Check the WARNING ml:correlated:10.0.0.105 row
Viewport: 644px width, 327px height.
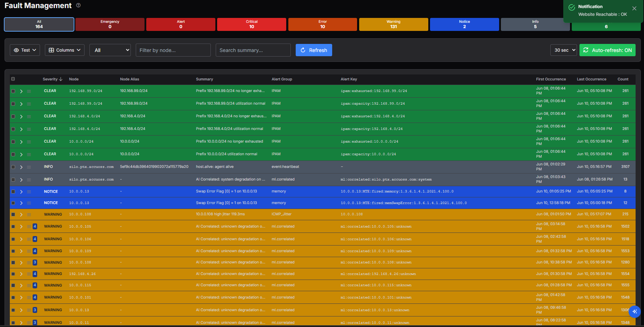(13, 227)
